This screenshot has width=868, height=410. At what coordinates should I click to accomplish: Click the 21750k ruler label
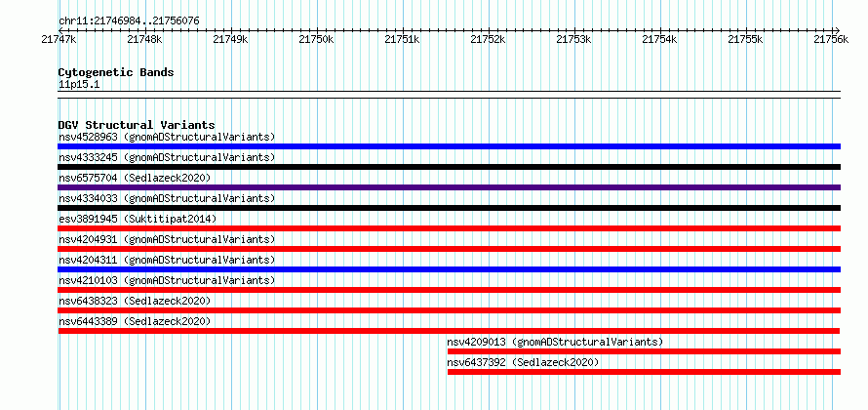[316, 39]
